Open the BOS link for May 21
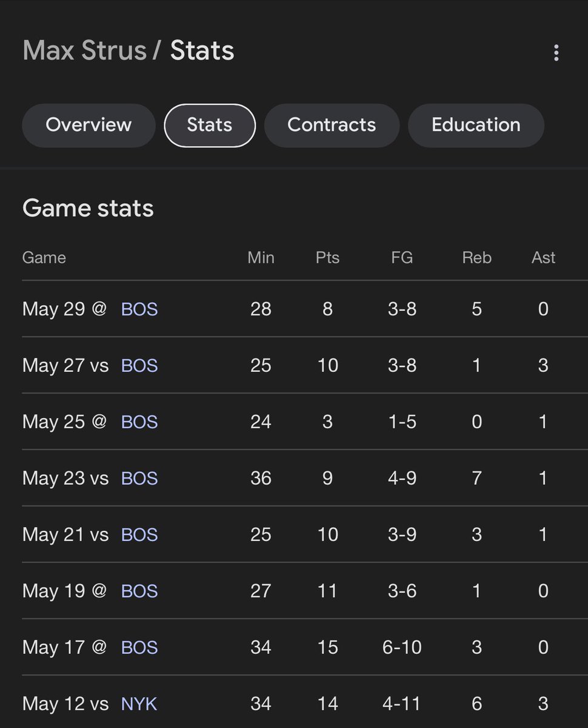The width and height of the screenshot is (588, 728). pyautogui.click(x=139, y=535)
